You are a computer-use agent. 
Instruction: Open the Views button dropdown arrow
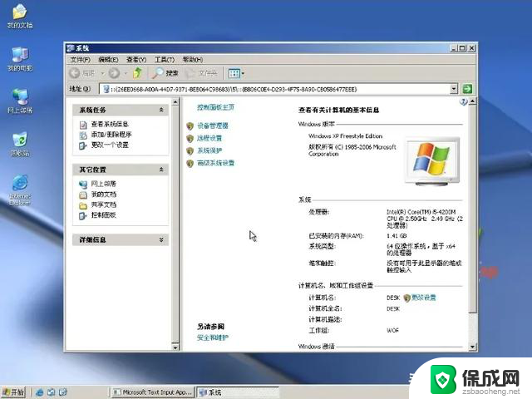(243, 73)
